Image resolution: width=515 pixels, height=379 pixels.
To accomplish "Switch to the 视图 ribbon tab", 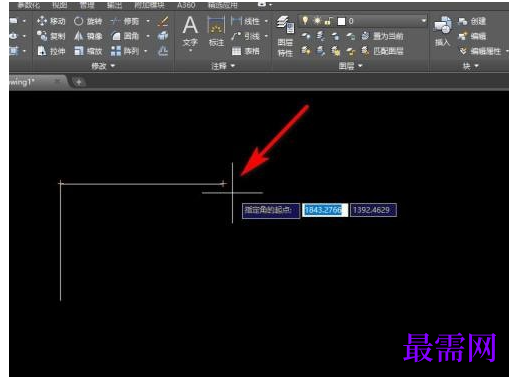I will pos(60,6).
